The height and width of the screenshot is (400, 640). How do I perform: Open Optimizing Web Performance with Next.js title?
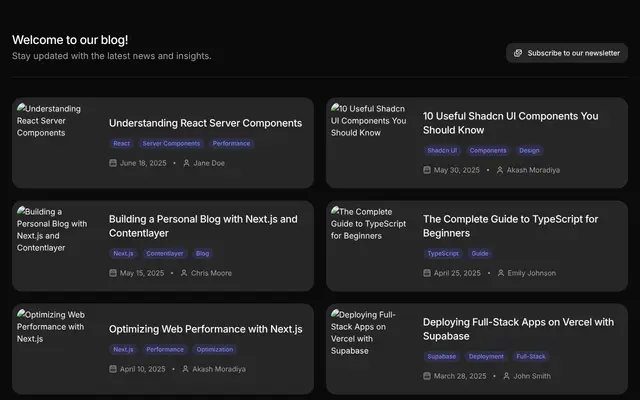(206, 329)
